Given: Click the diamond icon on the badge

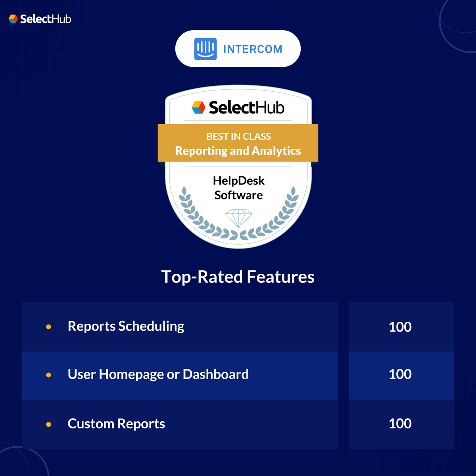Looking at the screenshot, I should coord(238,219).
